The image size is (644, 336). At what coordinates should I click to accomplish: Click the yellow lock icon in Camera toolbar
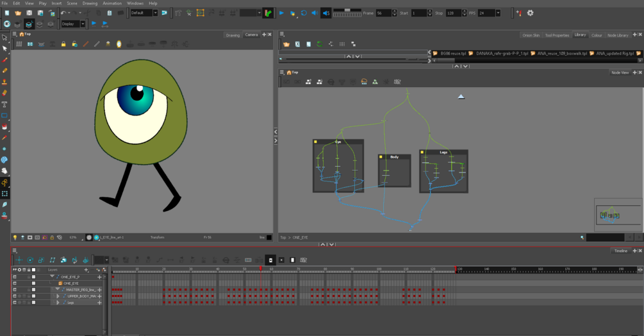click(x=63, y=44)
